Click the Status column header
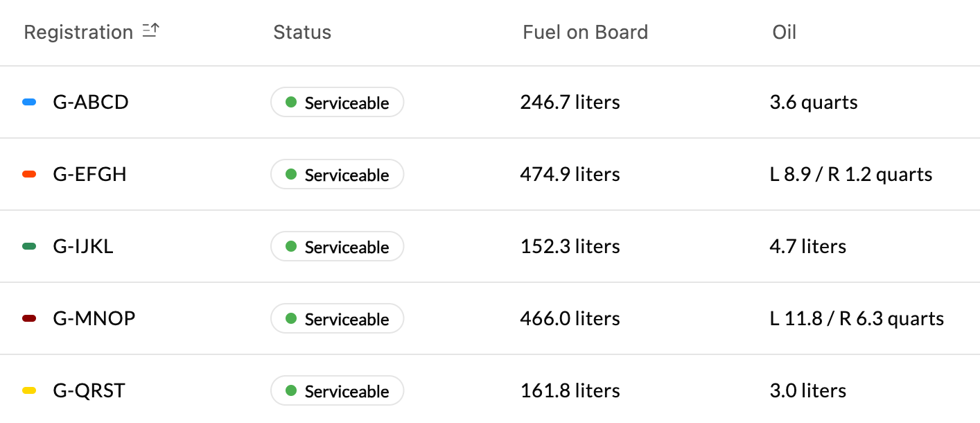Image resolution: width=980 pixels, height=423 pixels. [x=302, y=32]
